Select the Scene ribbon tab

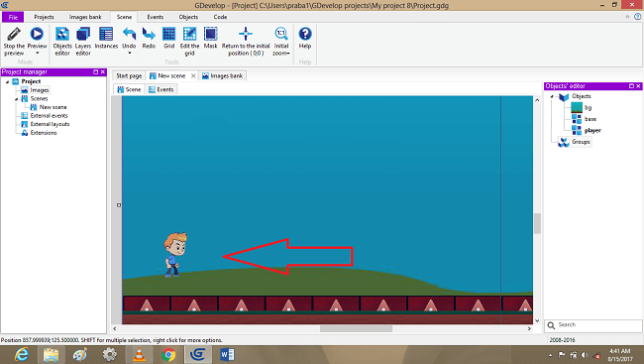point(124,17)
